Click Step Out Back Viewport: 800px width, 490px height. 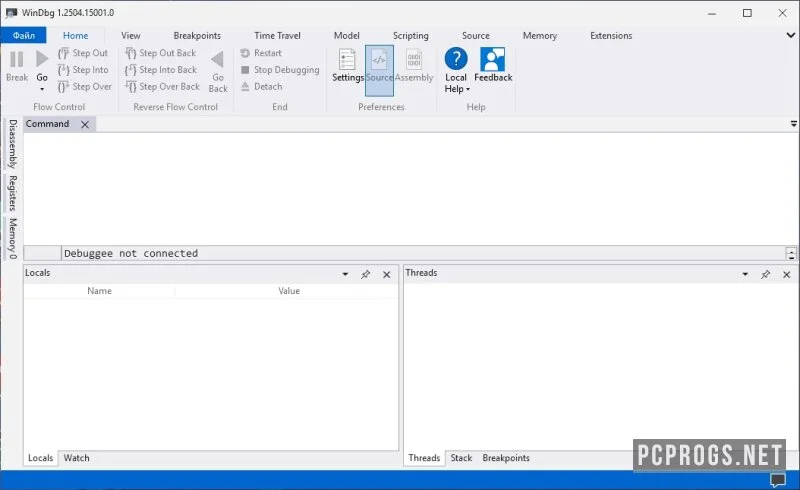[x=161, y=53]
